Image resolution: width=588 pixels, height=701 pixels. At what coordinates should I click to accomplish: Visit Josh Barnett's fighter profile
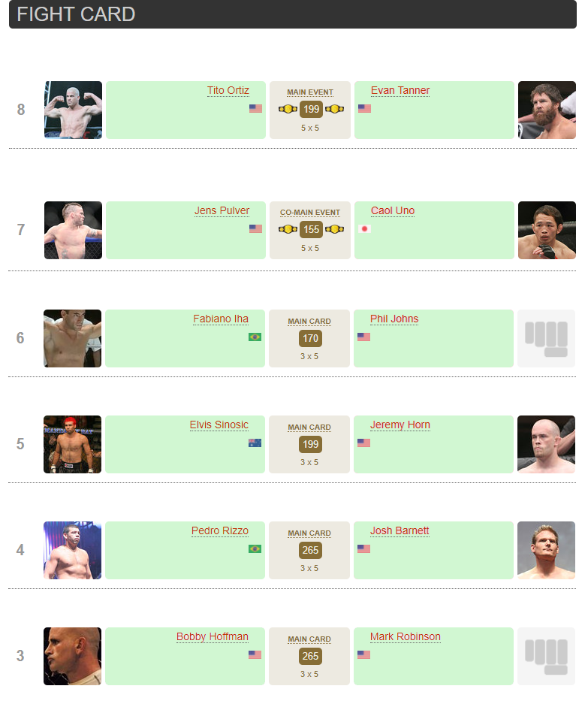coord(400,531)
